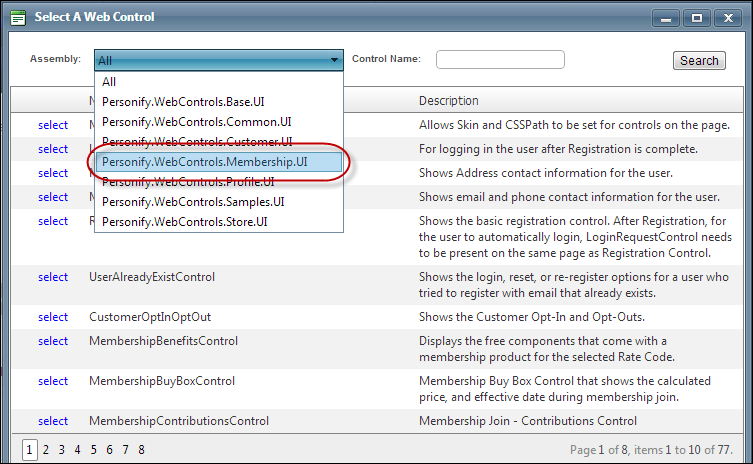Screen dimensions: 753x464
Task: Go to page 7 of results
Action: pyautogui.click(x=125, y=450)
